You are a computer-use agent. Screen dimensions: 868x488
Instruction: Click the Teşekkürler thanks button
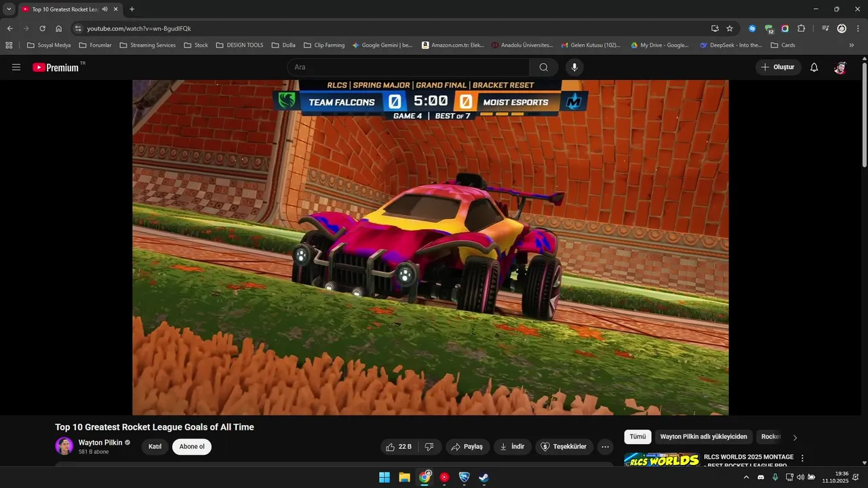click(564, 447)
